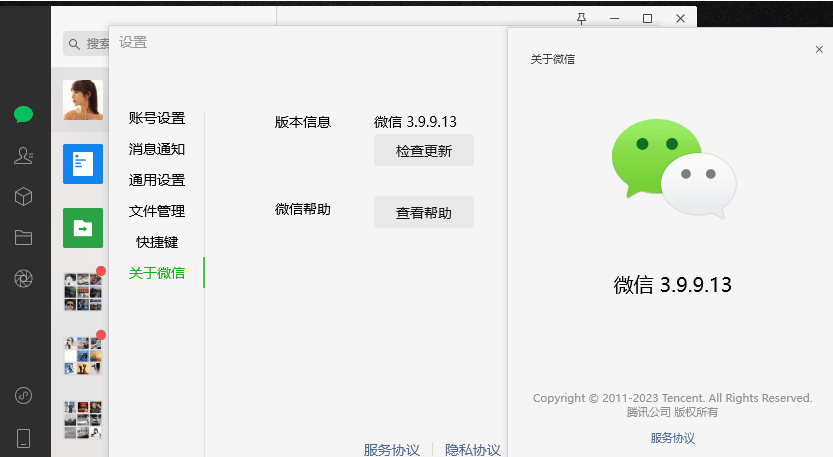Open the Contacts icon in the sidebar
The image size is (833, 457).
click(23, 155)
